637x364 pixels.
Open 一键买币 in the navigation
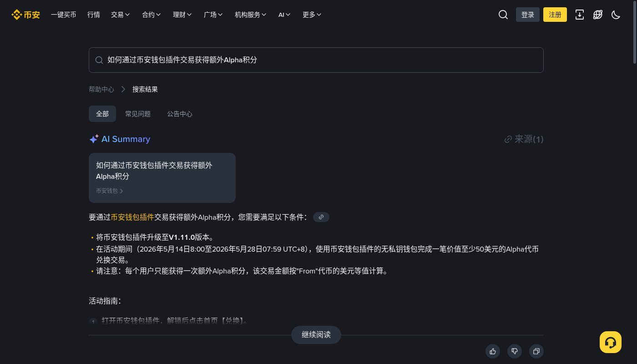(64, 15)
